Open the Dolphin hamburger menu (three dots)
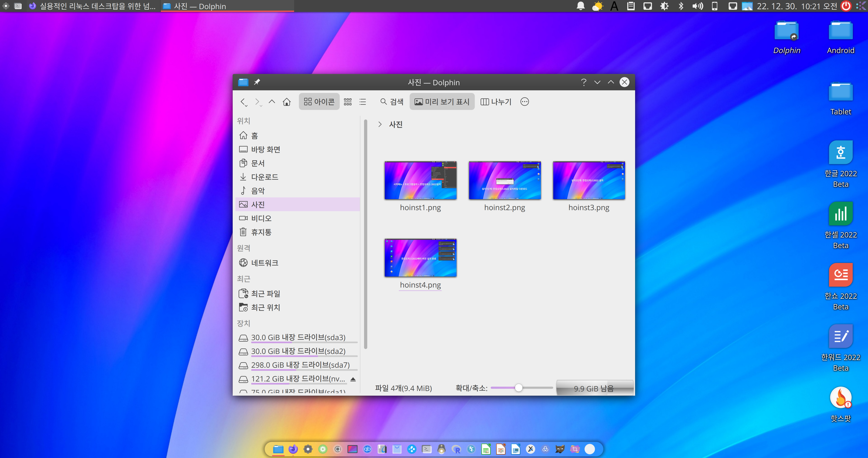Screen dimensions: 868x458 pos(525,102)
